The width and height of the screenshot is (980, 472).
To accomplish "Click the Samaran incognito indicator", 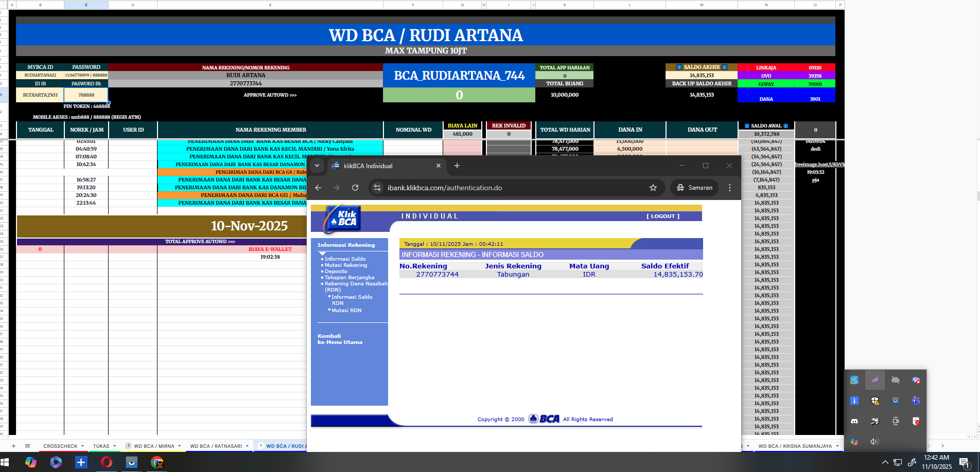I will 695,188.
